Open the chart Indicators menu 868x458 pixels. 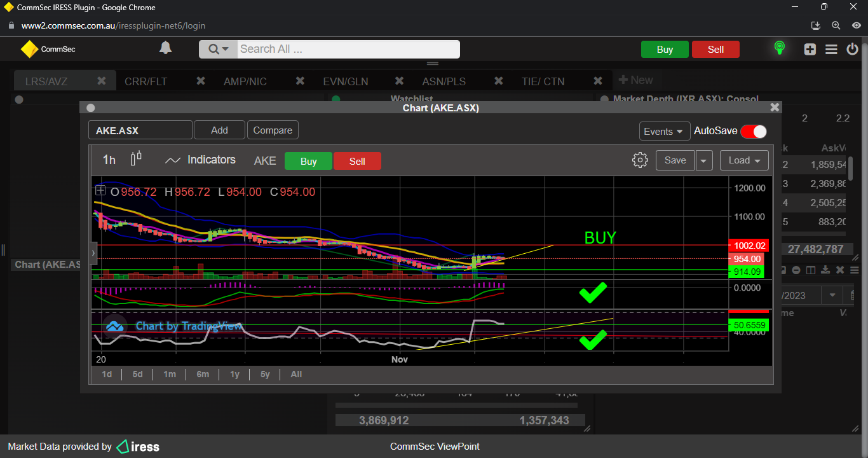pyautogui.click(x=200, y=160)
